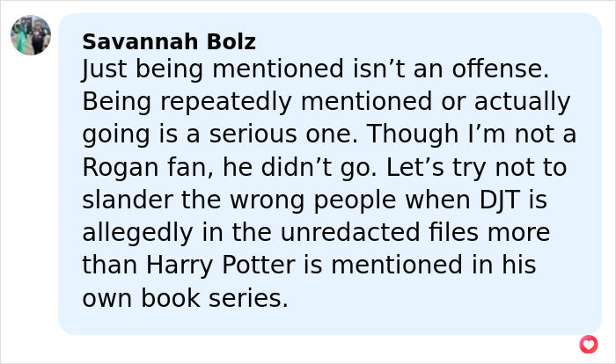Click the red heart reaction icon

pyautogui.click(x=589, y=344)
